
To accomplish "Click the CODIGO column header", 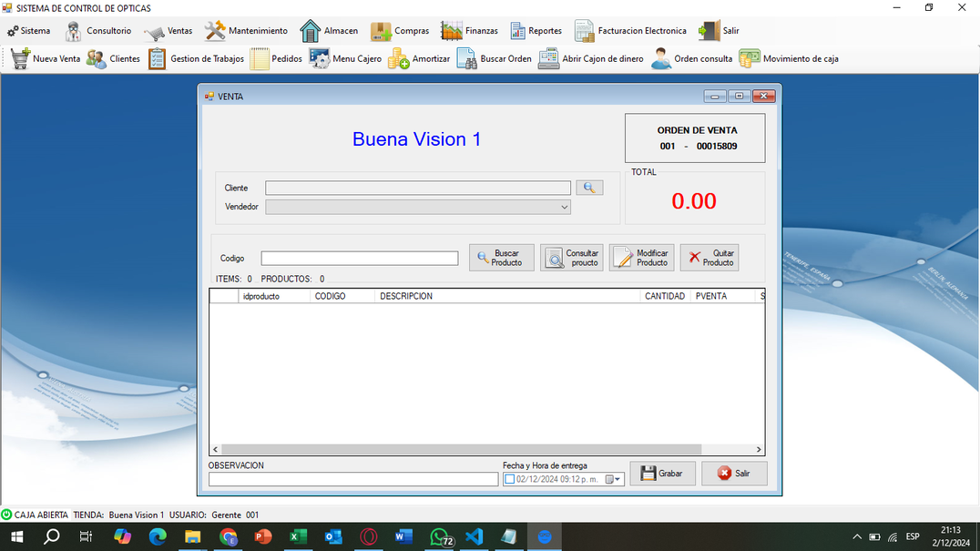I will click(342, 296).
